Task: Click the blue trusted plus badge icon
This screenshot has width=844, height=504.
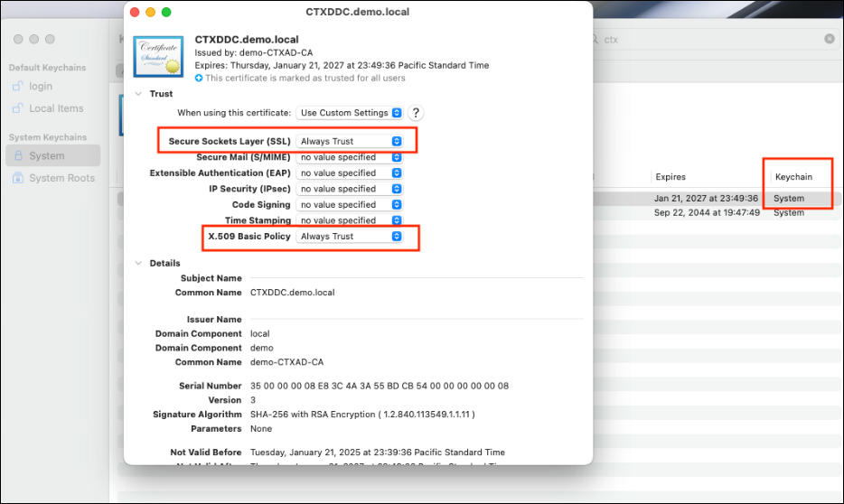Action: pyautogui.click(x=199, y=79)
